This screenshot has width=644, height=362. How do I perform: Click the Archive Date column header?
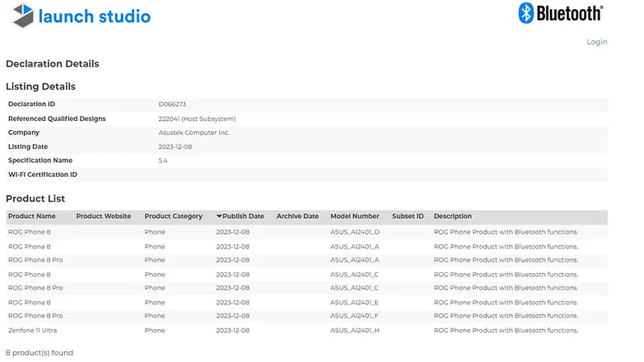pyautogui.click(x=297, y=216)
